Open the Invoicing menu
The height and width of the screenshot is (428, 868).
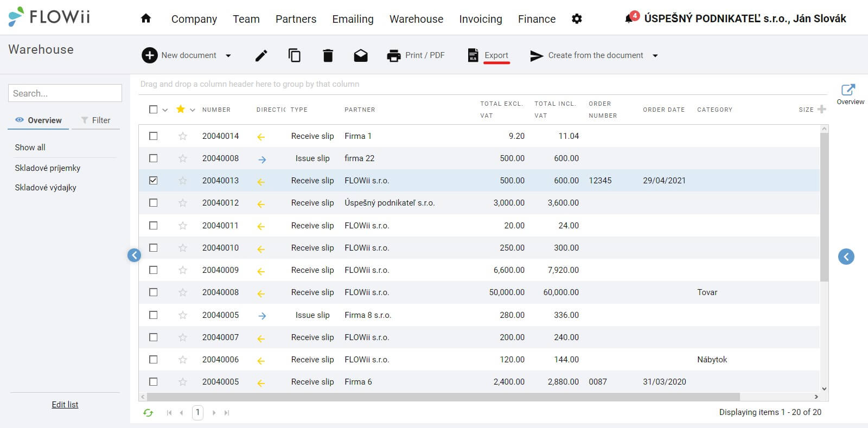coord(481,19)
